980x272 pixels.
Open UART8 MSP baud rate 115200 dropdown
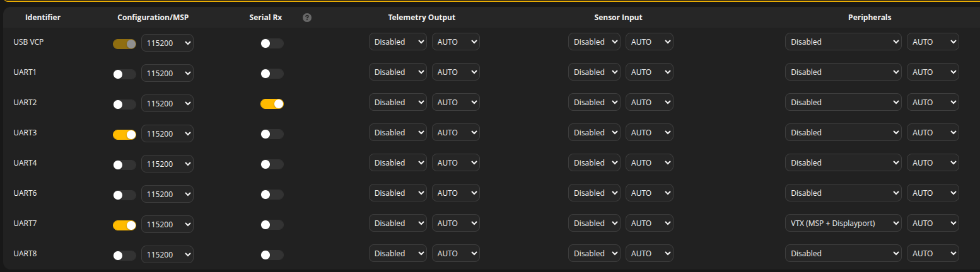[x=167, y=253]
